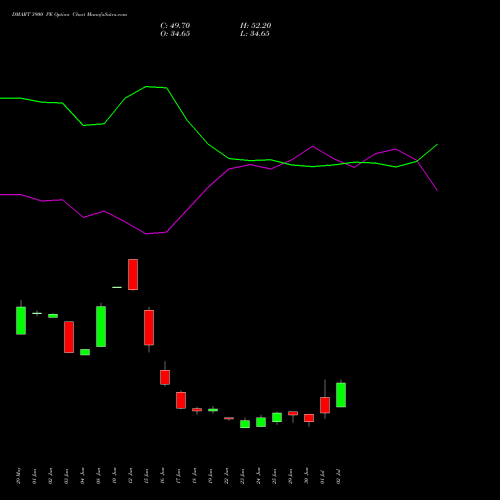Screen dimensions: 500x500
Task: Click the 22 Jun date label
Action: [x=227, y=476]
